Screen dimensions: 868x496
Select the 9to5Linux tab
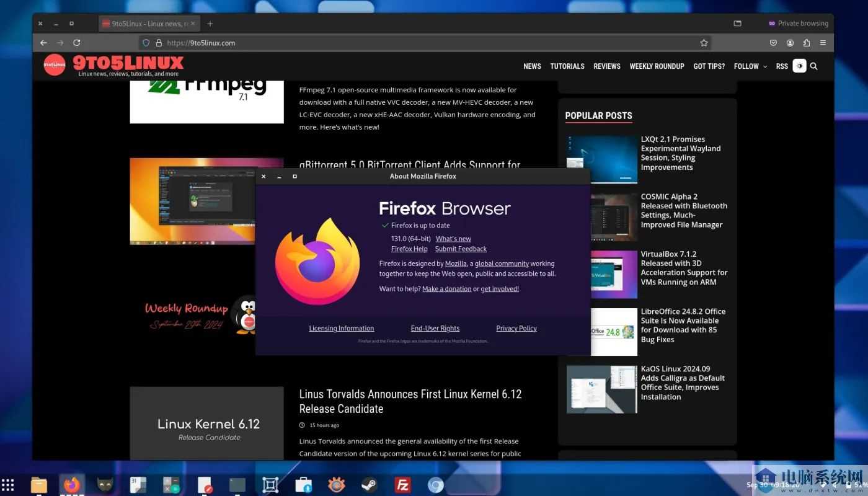[149, 24]
